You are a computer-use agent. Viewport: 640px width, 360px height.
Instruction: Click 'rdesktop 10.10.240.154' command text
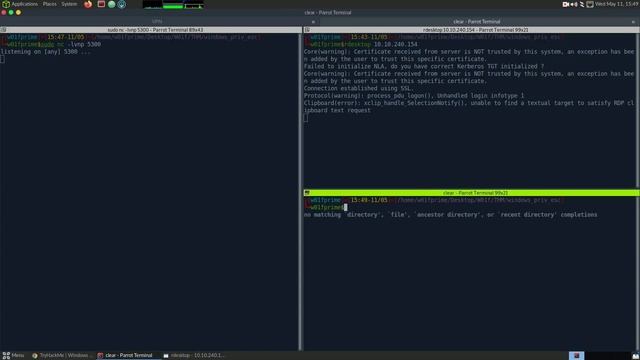point(380,44)
